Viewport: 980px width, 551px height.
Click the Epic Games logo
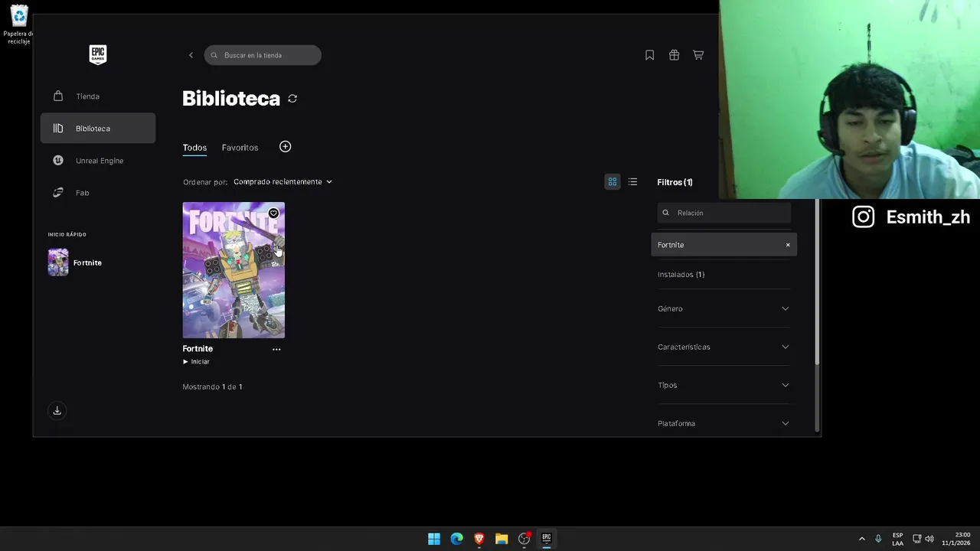point(97,54)
